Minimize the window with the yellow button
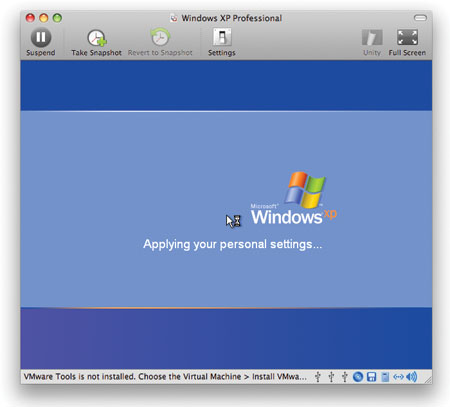This screenshot has height=407, width=450. pos(44,18)
